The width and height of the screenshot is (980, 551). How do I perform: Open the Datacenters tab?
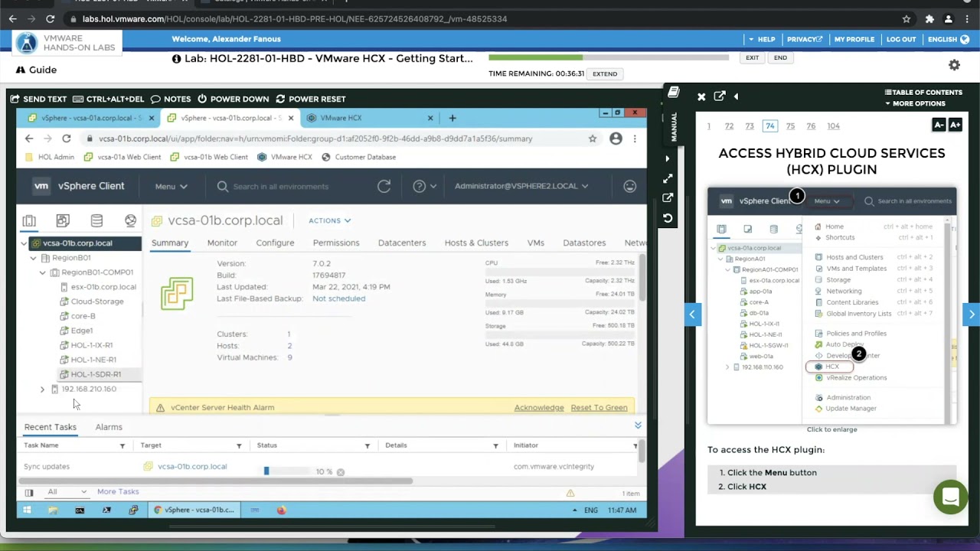point(402,243)
